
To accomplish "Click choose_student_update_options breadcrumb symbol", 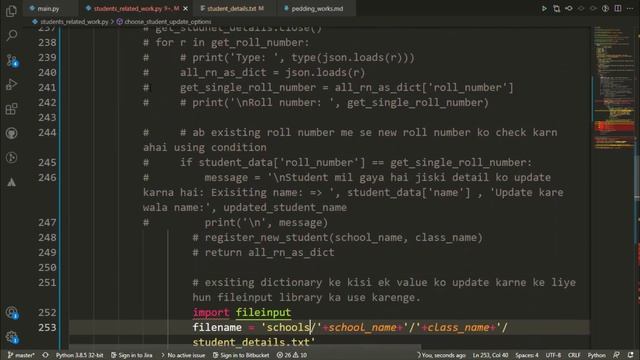I will pyautogui.click(x=167, y=22).
